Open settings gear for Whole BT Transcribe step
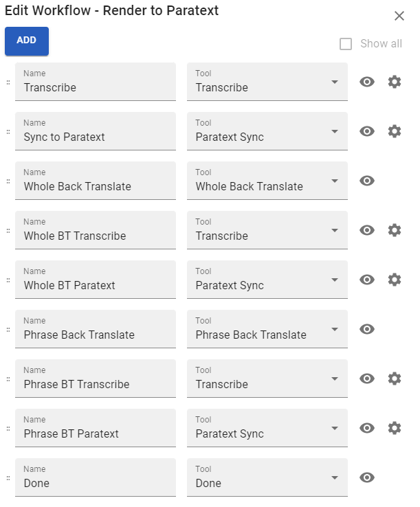The height and width of the screenshot is (507, 420). click(395, 230)
